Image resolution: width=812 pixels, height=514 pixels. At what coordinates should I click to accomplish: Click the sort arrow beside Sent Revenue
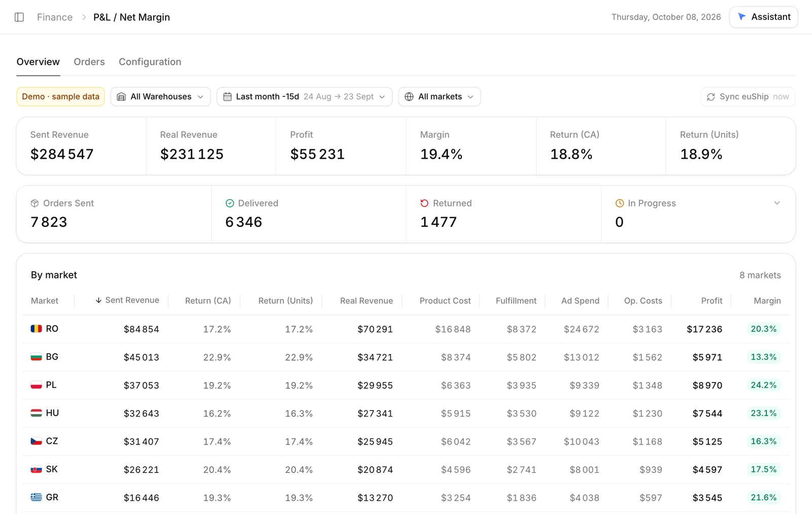[x=98, y=300]
